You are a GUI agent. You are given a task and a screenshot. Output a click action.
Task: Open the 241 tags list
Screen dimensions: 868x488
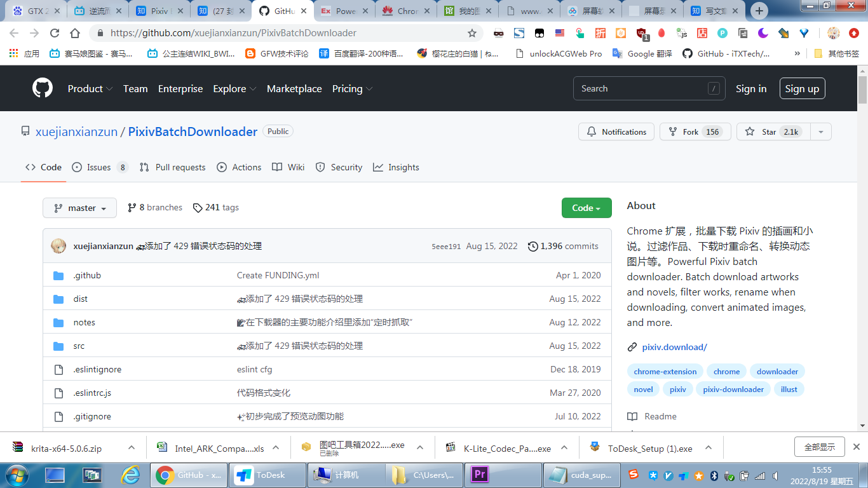pyautogui.click(x=215, y=207)
